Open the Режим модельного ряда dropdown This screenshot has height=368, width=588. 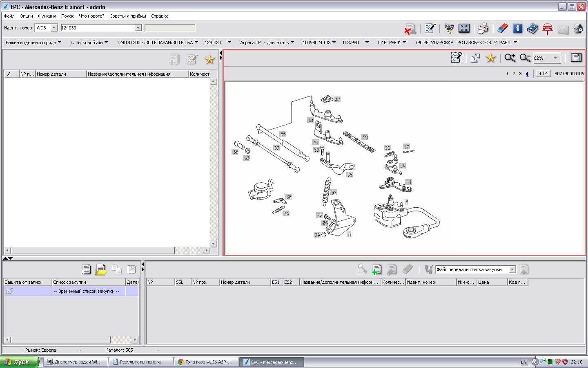click(33, 43)
